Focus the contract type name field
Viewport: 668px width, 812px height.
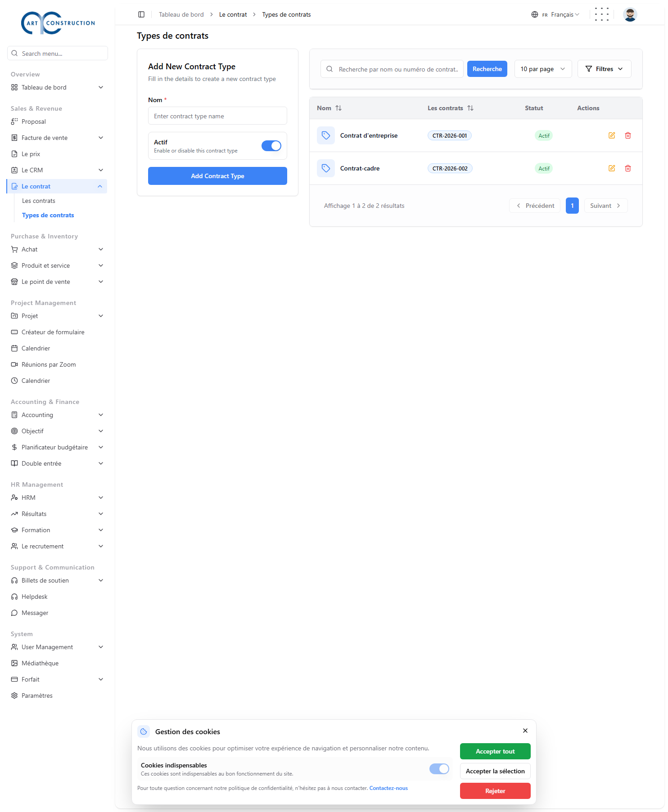(217, 116)
